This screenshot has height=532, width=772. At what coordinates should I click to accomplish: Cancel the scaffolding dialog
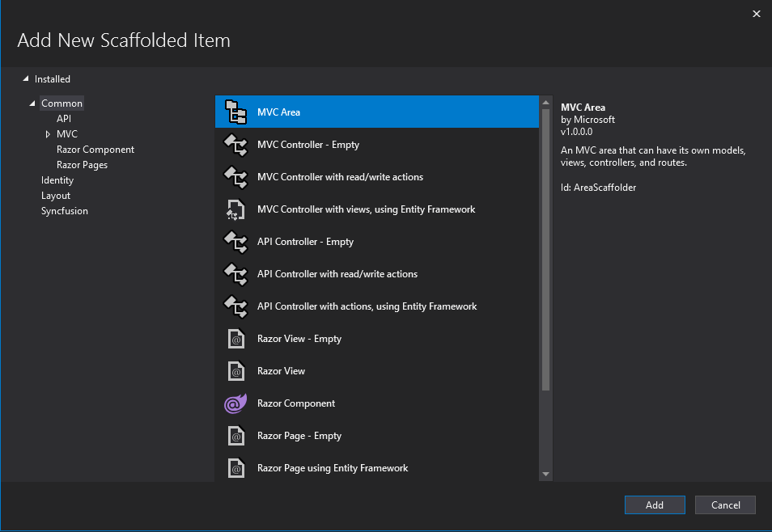725,505
